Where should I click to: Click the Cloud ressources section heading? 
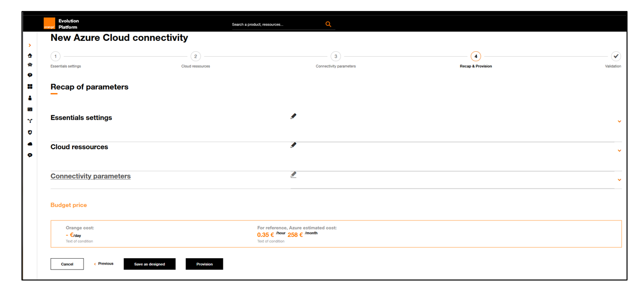pyautogui.click(x=79, y=147)
